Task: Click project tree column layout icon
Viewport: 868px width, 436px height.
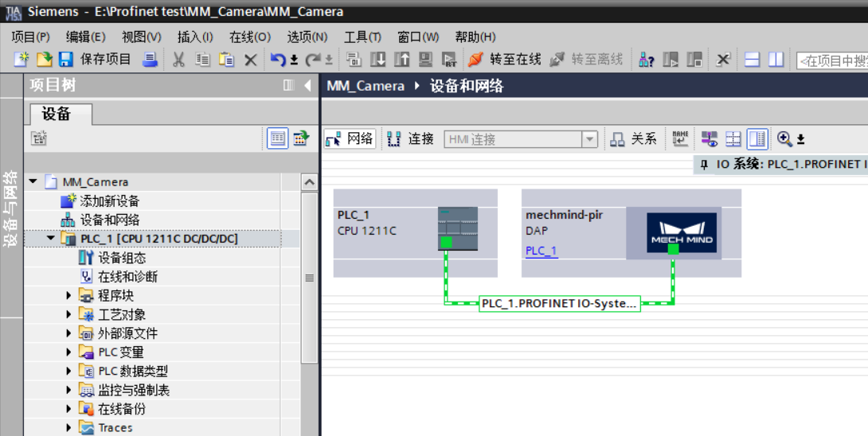Action: pos(288,85)
